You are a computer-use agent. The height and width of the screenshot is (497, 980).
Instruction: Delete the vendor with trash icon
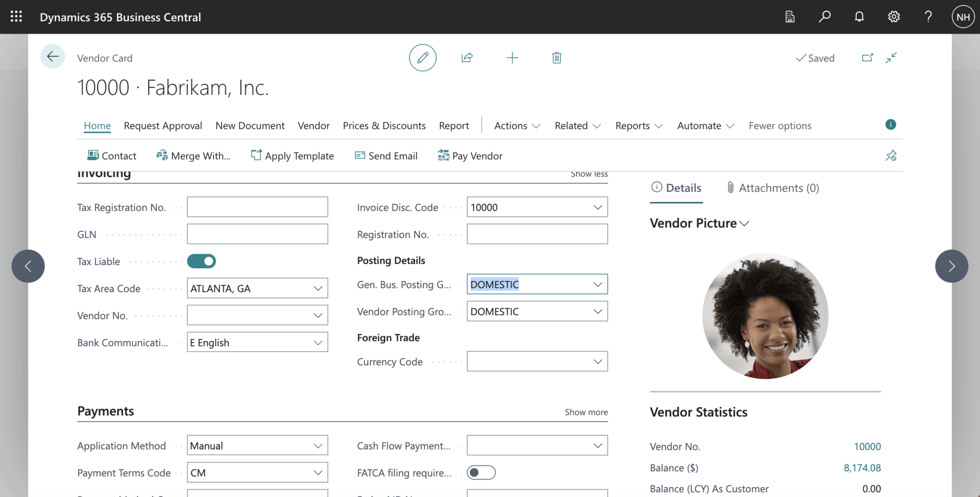pyautogui.click(x=557, y=58)
